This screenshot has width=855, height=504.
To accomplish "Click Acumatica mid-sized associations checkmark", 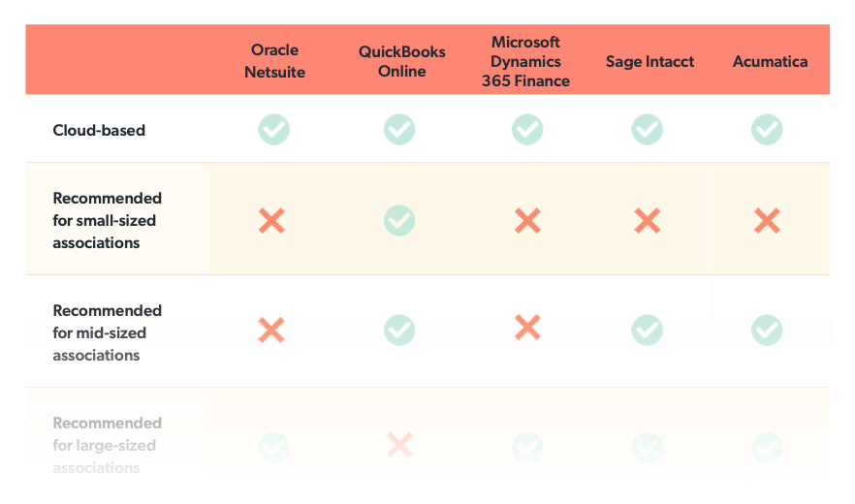I will (767, 330).
